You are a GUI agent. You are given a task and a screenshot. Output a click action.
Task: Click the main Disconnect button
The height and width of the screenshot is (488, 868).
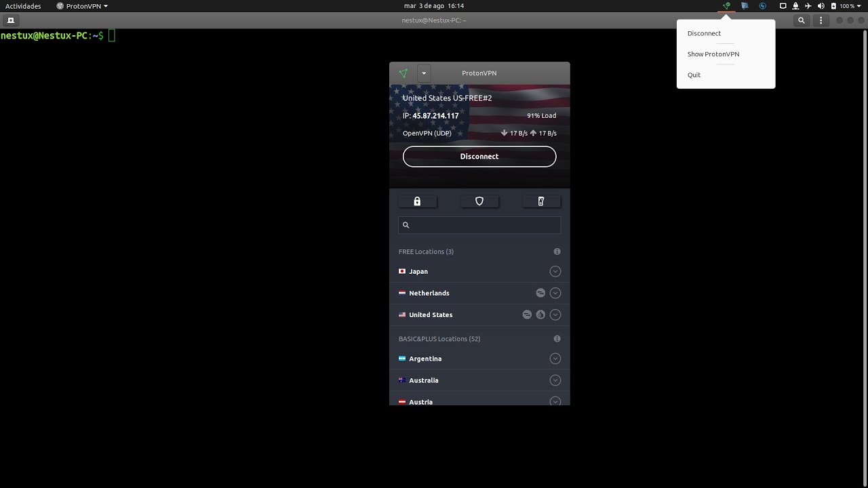point(479,157)
